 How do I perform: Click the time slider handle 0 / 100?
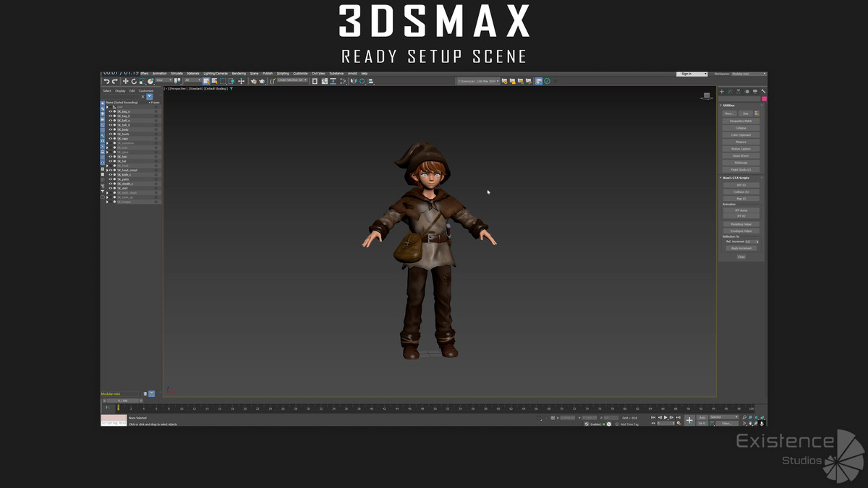point(122,401)
